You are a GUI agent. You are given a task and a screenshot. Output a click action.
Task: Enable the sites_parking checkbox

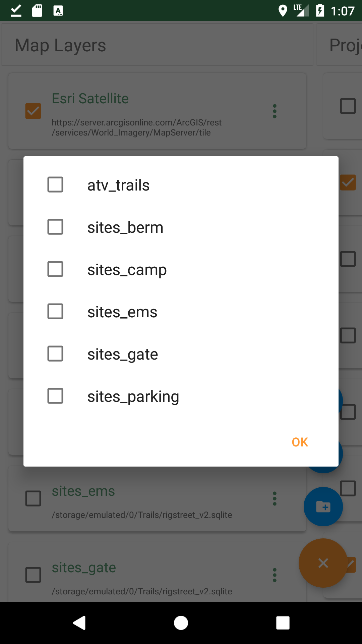click(55, 396)
